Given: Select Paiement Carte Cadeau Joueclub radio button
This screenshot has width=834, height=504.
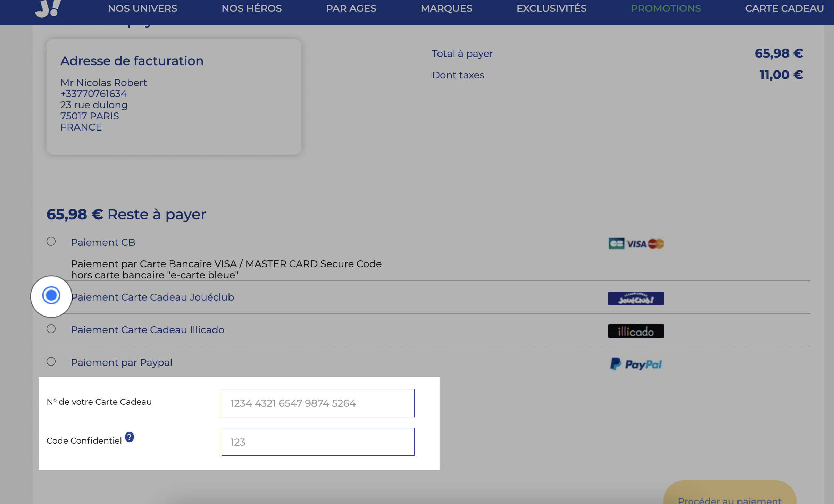Looking at the screenshot, I should [51, 295].
